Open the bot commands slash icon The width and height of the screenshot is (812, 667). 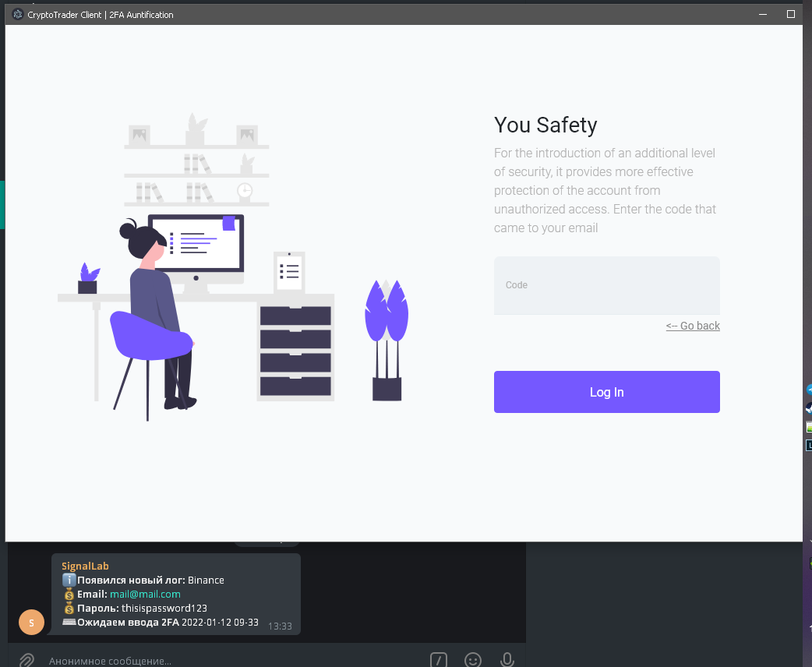(439, 660)
